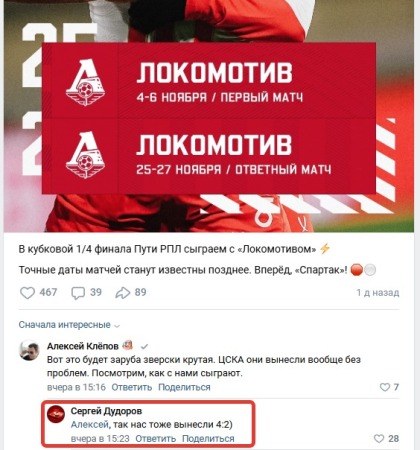Screen dimensions: 420x450
Task: Like Сергей Дудоров's reply heart icon
Action: click(379, 438)
